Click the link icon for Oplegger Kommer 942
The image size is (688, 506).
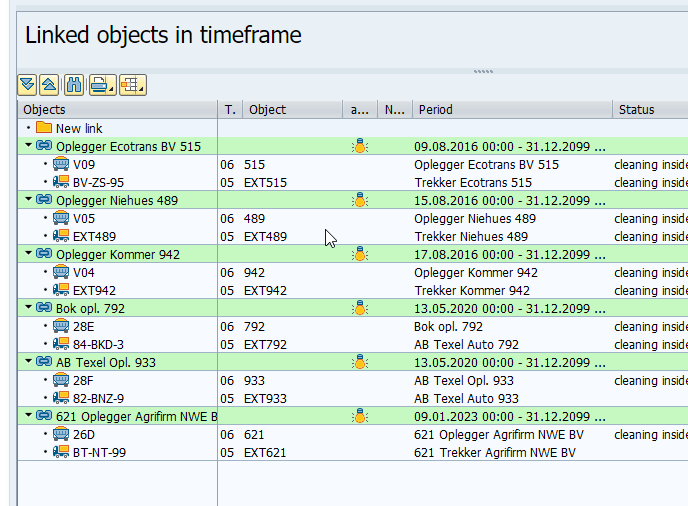tap(44, 254)
